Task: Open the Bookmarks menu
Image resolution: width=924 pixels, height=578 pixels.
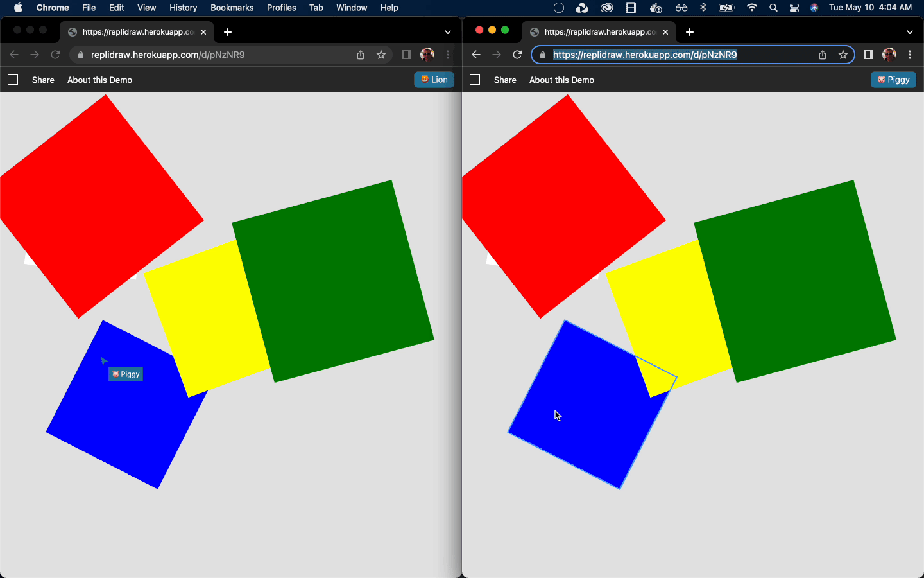Action: pos(232,8)
